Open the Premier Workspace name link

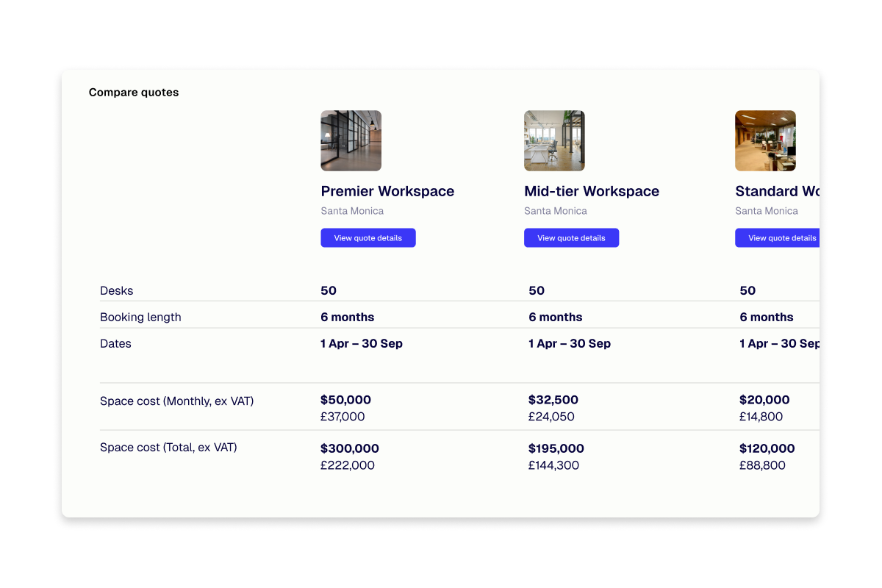(387, 191)
